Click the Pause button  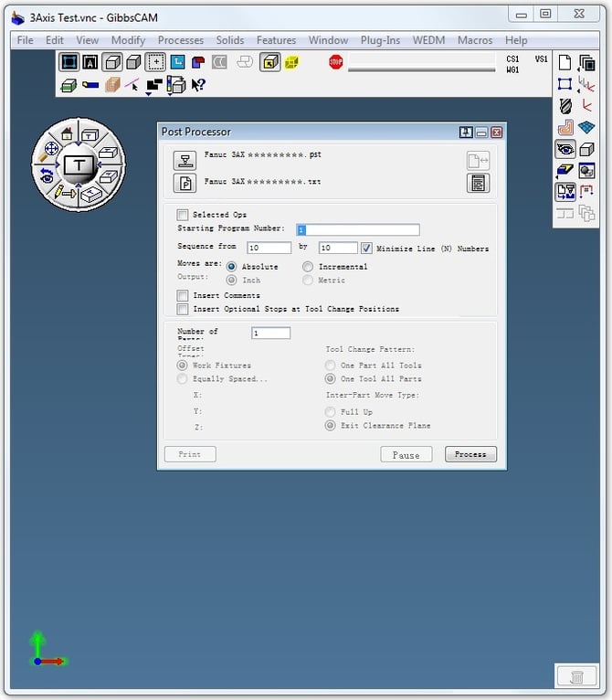click(x=406, y=454)
